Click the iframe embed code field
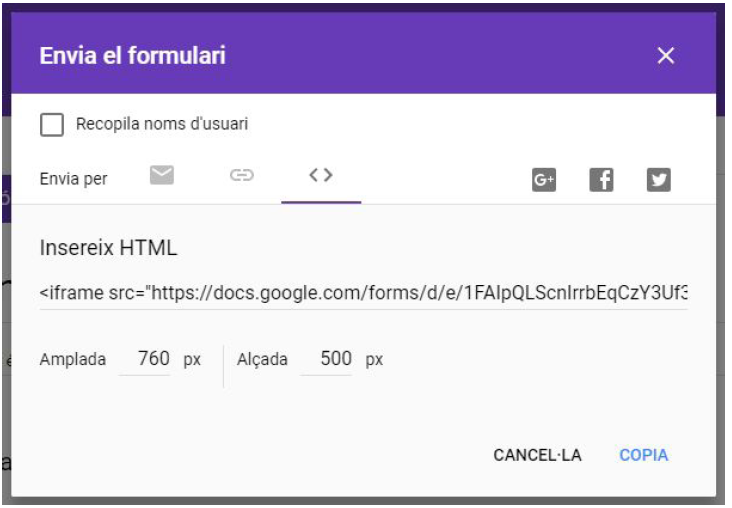Viewport: 732px width, 508px height. (363, 294)
